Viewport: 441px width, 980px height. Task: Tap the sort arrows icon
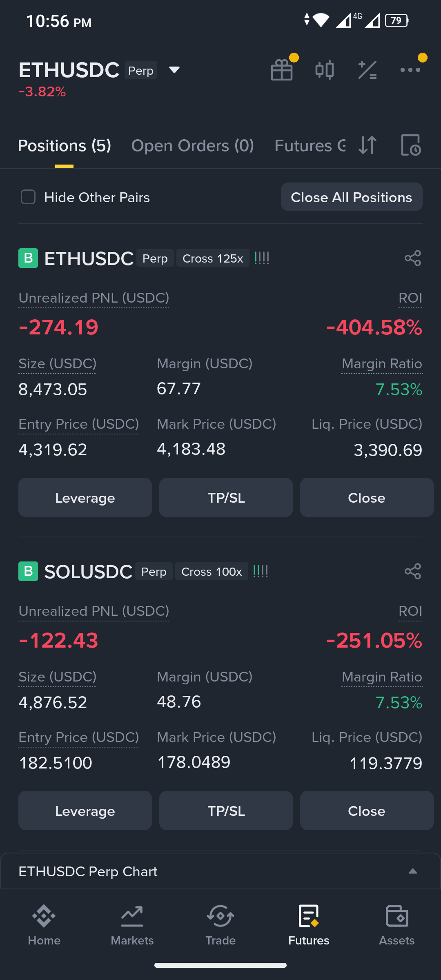click(x=367, y=145)
